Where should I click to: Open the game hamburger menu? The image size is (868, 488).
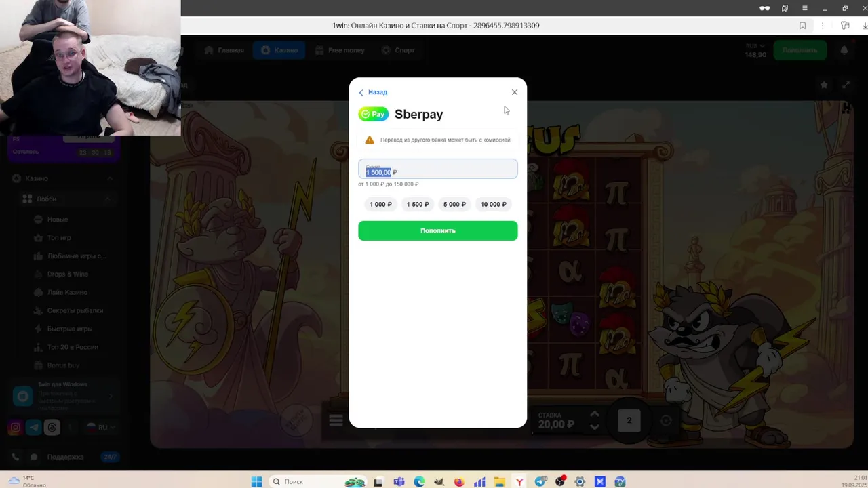tap(336, 421)
